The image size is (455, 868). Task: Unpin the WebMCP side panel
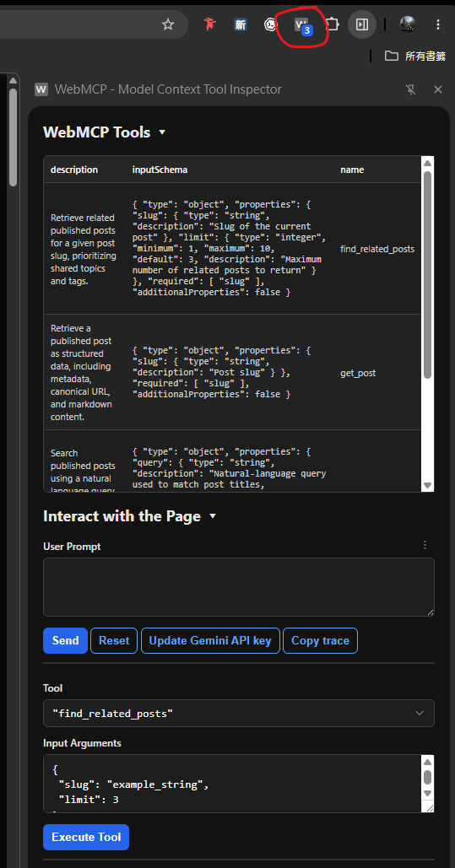pos(410,89)
